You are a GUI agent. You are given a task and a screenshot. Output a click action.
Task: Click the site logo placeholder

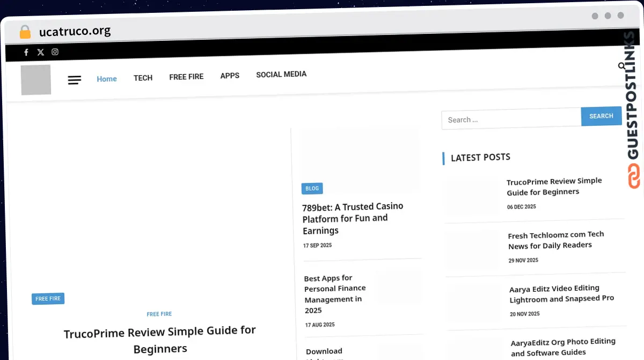[35, 80]
